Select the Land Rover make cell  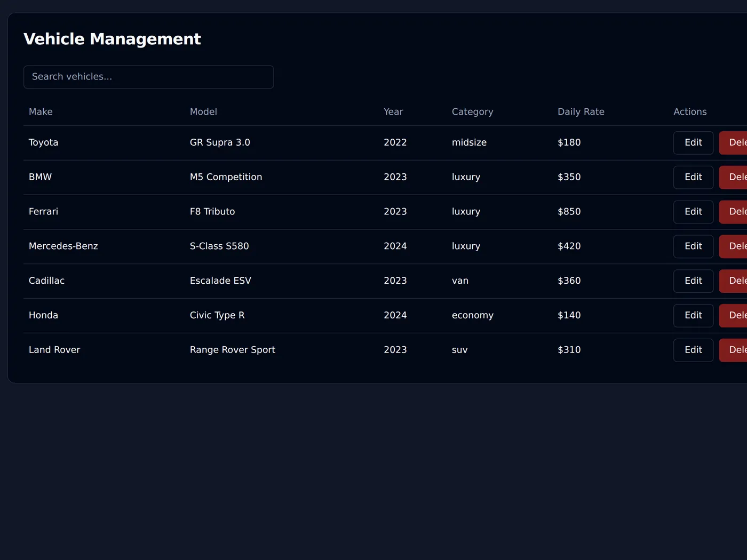54,350
